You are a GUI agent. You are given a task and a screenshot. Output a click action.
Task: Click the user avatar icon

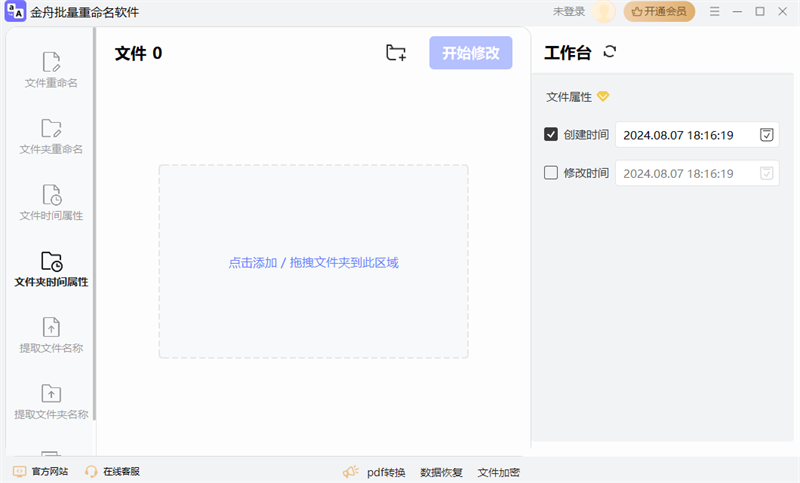(x=604, y=12)
